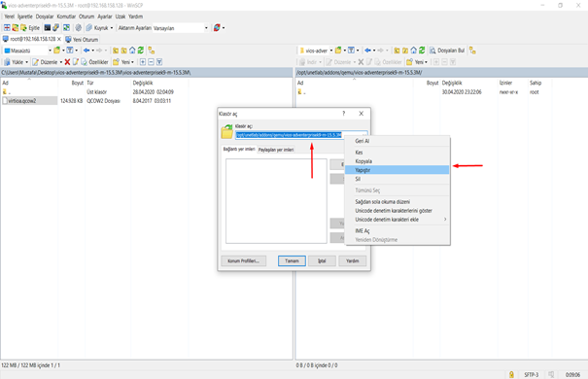The height and width of the screenshot is (379, 588).
Task: Click the red X delete icon in the left panel toolbar
Action: point(67,62)
